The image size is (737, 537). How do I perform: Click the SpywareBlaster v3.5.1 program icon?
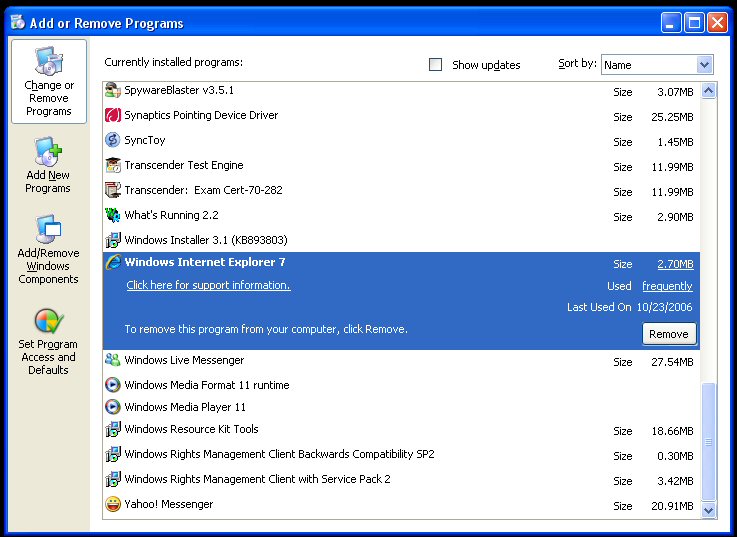point(113,90)
